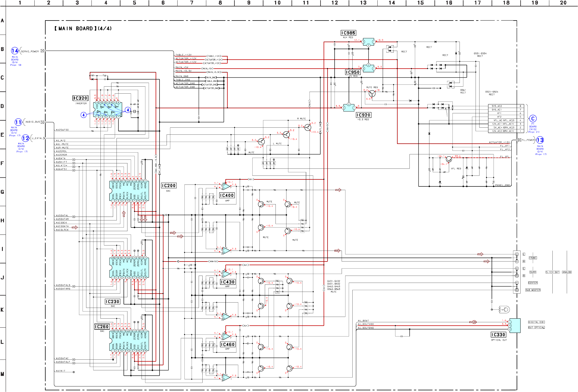Select the IC200 DAC label
578x392 pixels.
pos(169,186)
